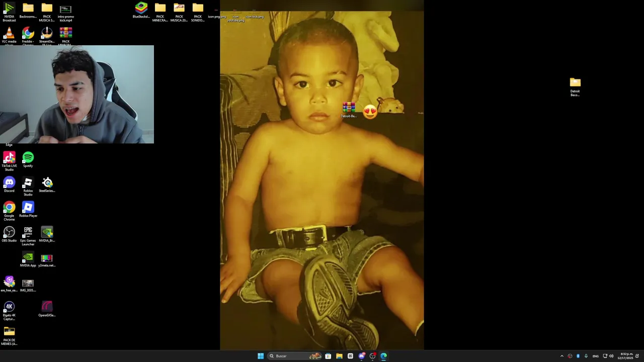Image resolution: width=644 pixels, height=362 pixels.
Task: Select the PACK DE MEMES folder
Action: (x=9, y=336)
